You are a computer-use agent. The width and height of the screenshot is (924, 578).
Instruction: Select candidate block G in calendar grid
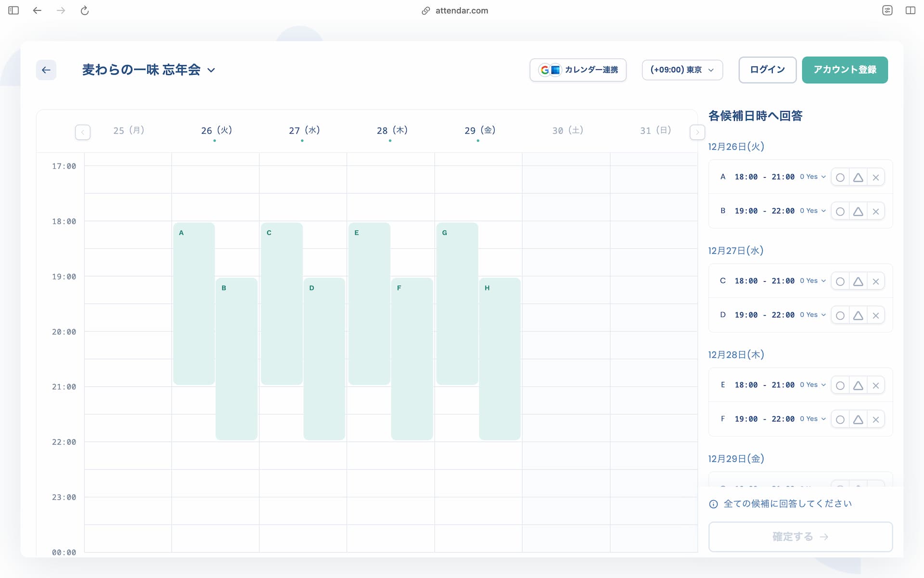(457, 303)
